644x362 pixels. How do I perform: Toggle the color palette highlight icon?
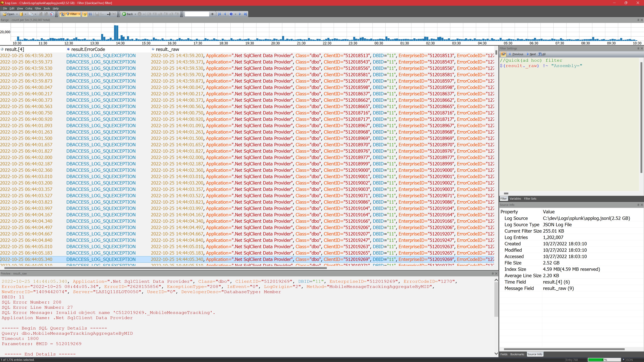pos(85,14)
